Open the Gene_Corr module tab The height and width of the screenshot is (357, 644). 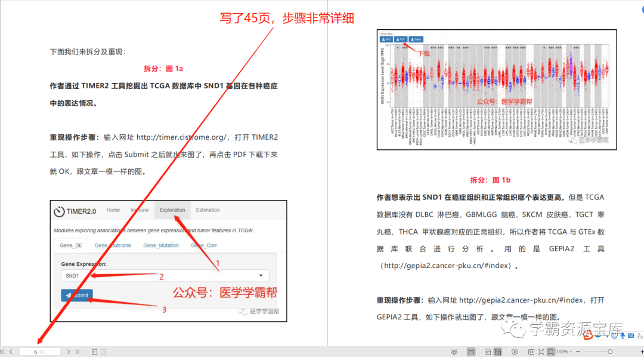point(204,245)
